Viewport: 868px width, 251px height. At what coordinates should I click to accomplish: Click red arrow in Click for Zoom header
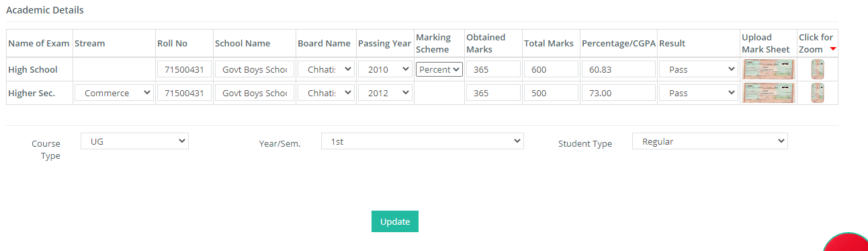click(x=833, y=49)
